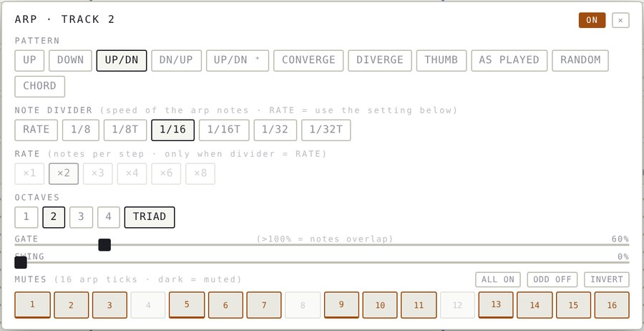644x331 pixels.
Task: Select the DIVERGE pattern
Action: click(x=380, y=60)
